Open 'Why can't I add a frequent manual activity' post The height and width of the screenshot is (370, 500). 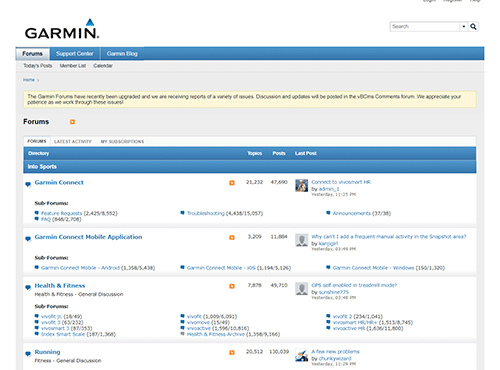point(389,237)
